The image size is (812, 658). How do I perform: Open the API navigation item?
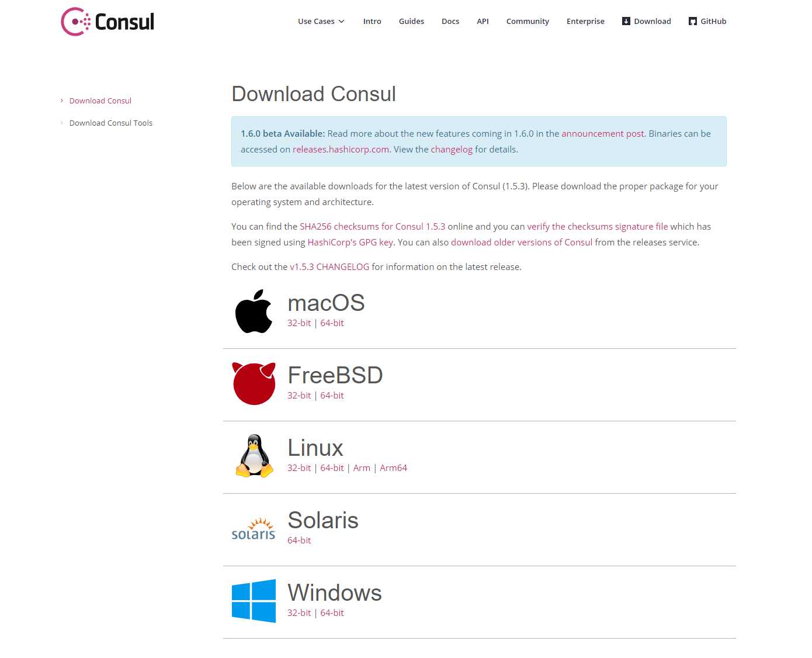pos(483,21)
